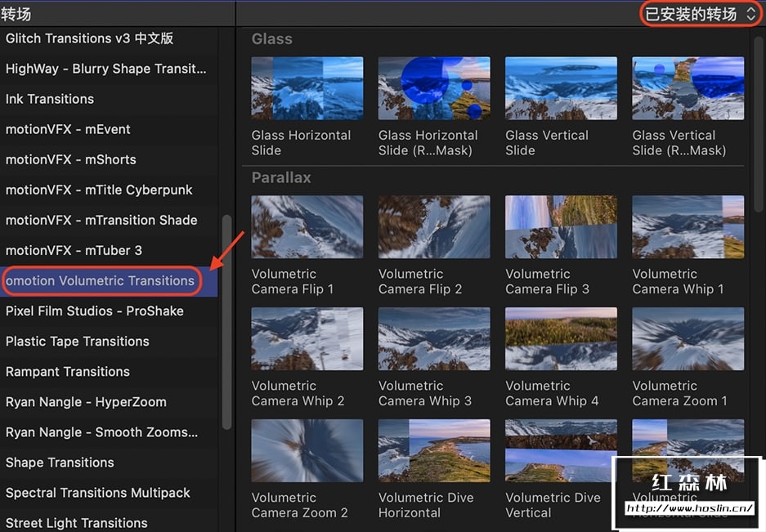The width and height of the screenshot is (766, 532).
Task: Click the category list scrollbar
Action: click(x=226, y=323)
